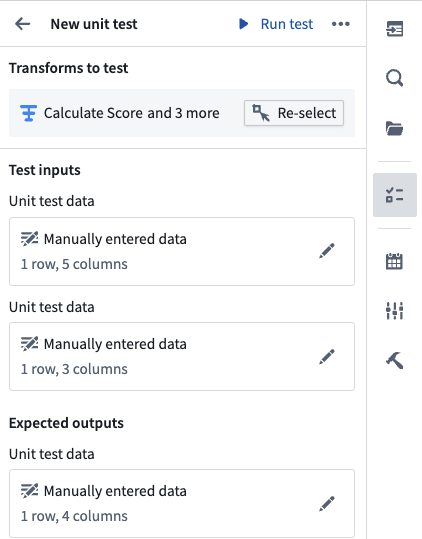This screenshot has width=422, height=539.
Task: Open the 1 row, 3 columns data card
Action: point(182,356)
